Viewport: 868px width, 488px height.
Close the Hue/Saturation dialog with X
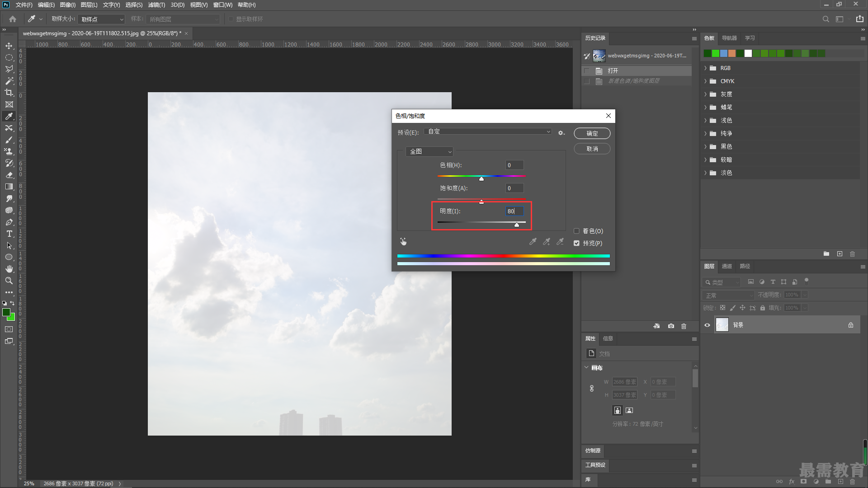click(x=609, y=116)
